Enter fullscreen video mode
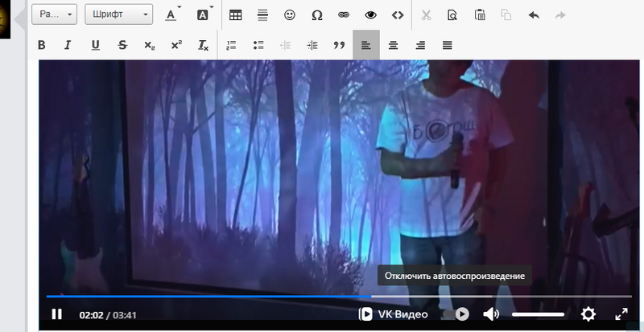 (621, 314)
